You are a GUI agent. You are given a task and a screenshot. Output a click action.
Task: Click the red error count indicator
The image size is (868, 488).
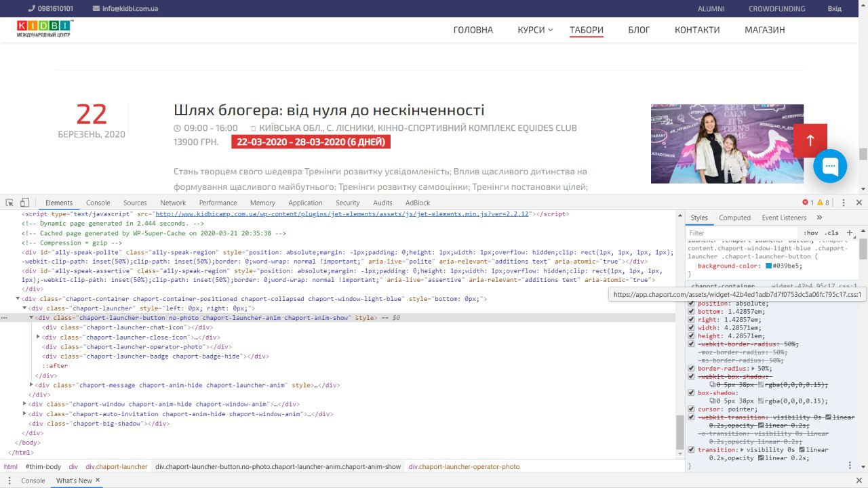tap(808, 203)
